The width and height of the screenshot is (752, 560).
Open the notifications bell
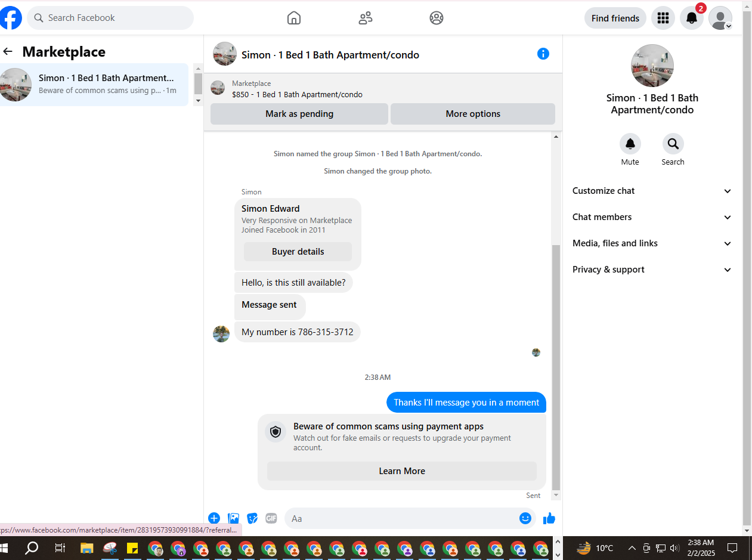692,18
